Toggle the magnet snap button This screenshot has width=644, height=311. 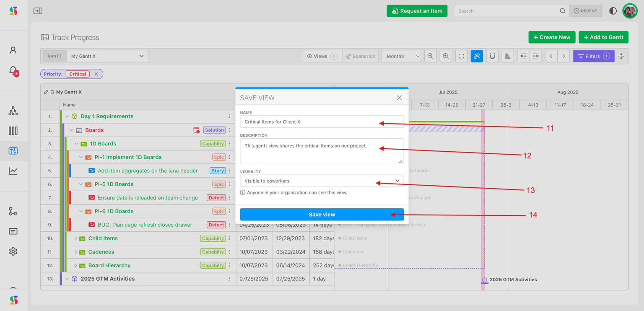tap(492, 56)
